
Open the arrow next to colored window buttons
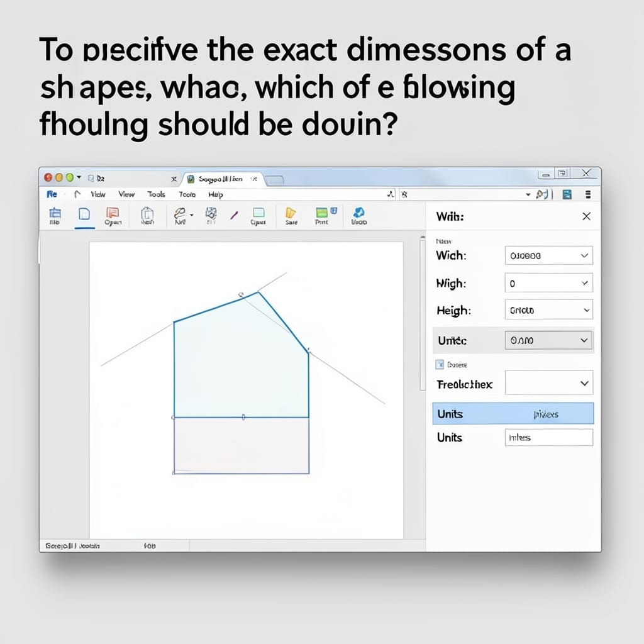79,177
